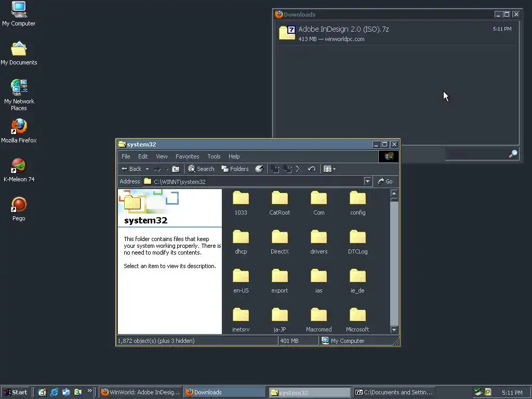Switch to 7-Zip C:\Documents and Settings taskbar button
This screenshot has width=532, height=399.
[394, 392]
